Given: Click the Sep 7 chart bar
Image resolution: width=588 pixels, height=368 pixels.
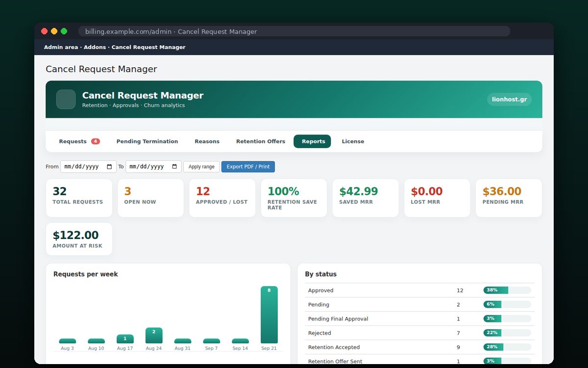Looking at the screenshot, I should pyautogui.click(x=211, y=341).
